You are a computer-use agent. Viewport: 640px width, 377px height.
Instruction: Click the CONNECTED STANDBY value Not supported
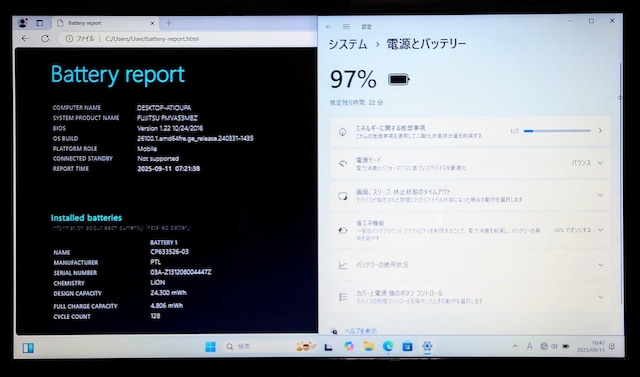click(x=158, y=159)
